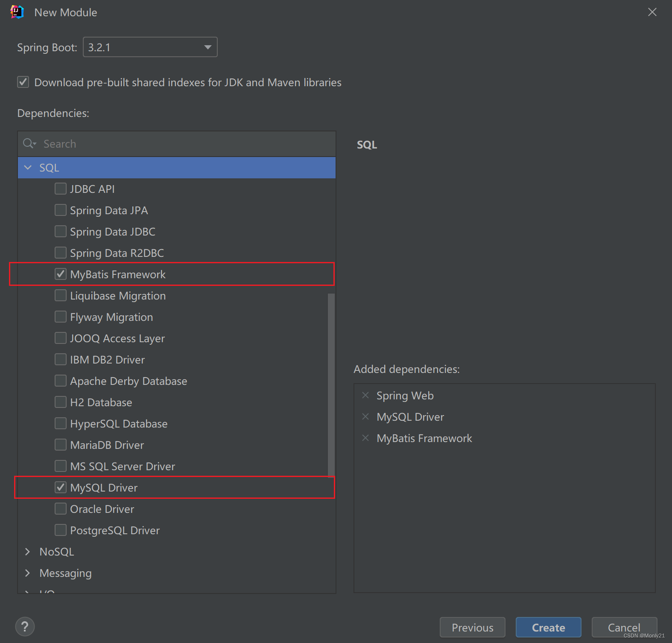Viewport: 672px width, 643px height.
Task: Click the Create button
Action: [549, 627]
